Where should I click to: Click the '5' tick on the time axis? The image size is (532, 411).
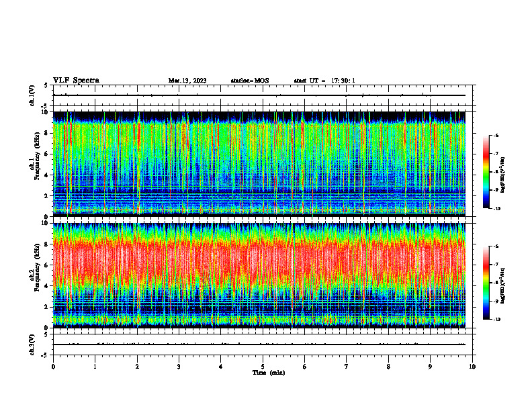tap(263, 367)
